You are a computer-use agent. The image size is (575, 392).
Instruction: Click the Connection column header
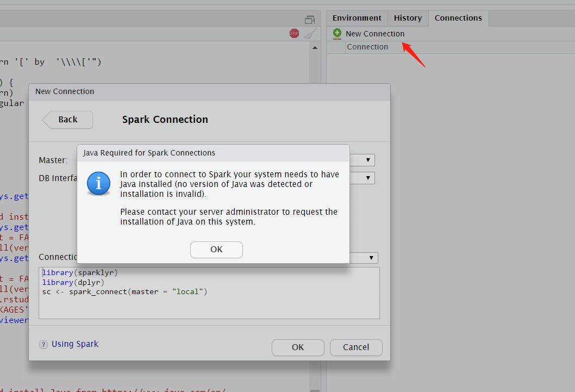367,47
